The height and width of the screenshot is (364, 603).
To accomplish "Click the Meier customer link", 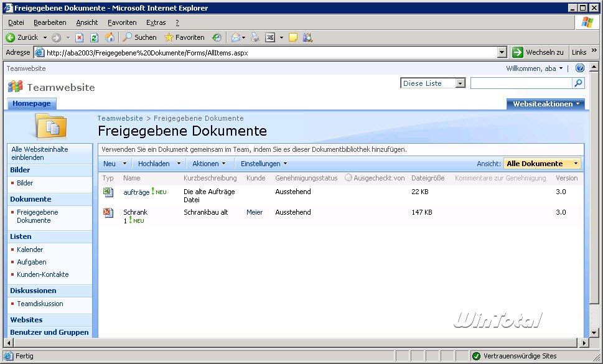I will [x=255, y=212].
